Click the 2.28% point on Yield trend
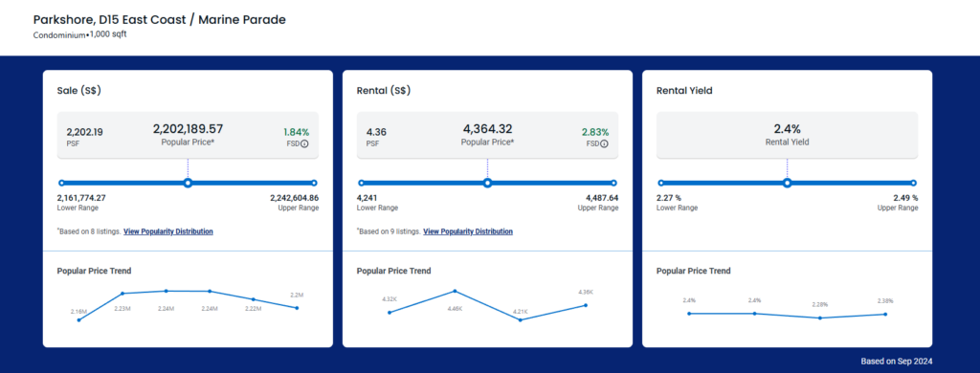Screen dimensions: 980x373 tap(820, 318)
